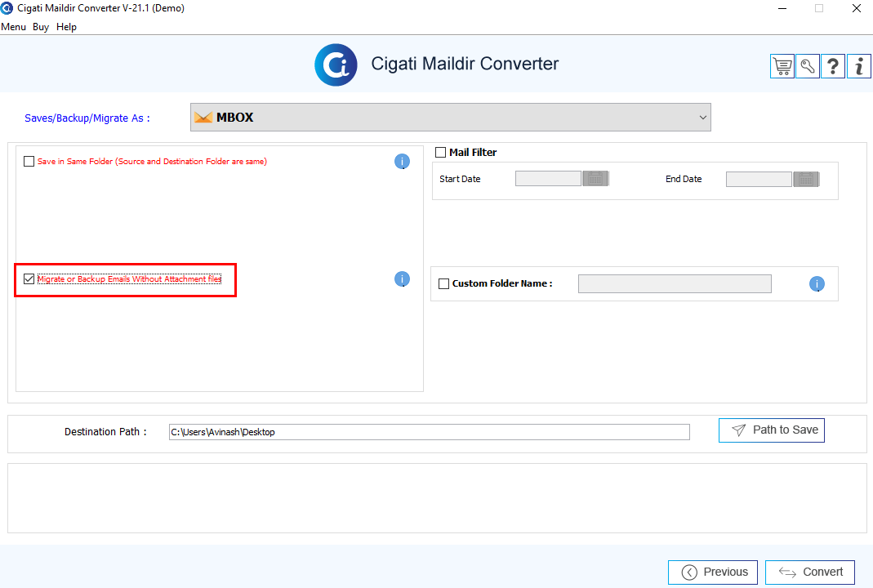The height and width of the screenshot is (588, 873).
Task: Click the Cigati Maildir Converter heading
Action: click(x=465, y=64)
